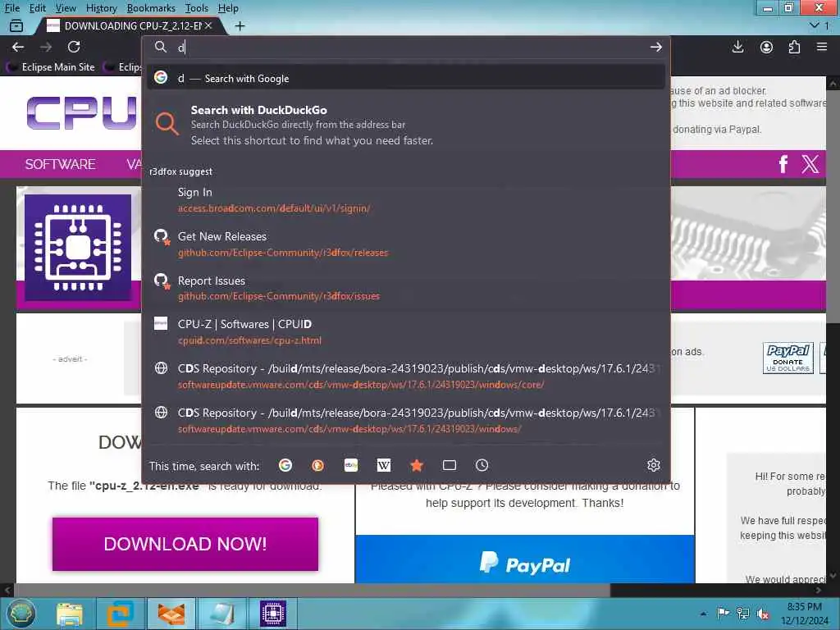Search open tabs via tabs icon

coord(450,465)
